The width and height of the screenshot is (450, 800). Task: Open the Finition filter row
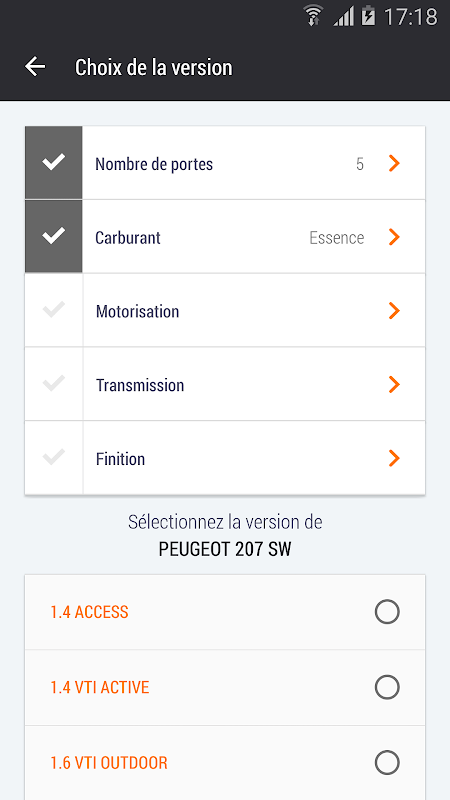pos(225,458)
